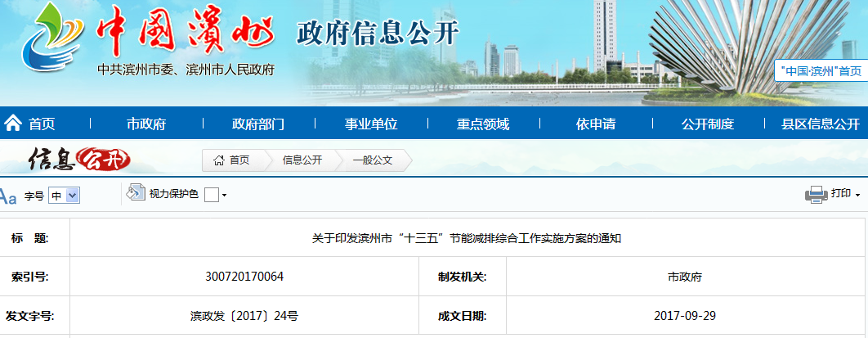Click the home icon in the navigation bar
Image resolution: width=868 pixels, height=338 pixels.
(13, 124)
